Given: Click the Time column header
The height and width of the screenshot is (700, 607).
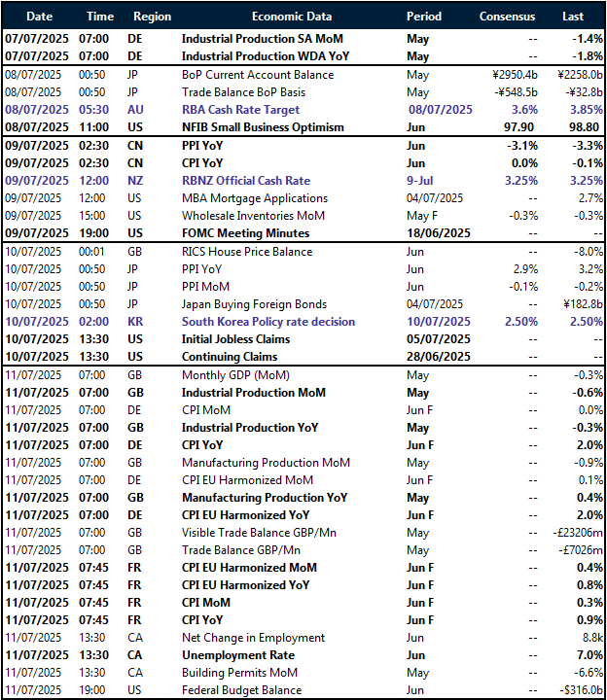Looking at the screenshot, I should point(99,17).
